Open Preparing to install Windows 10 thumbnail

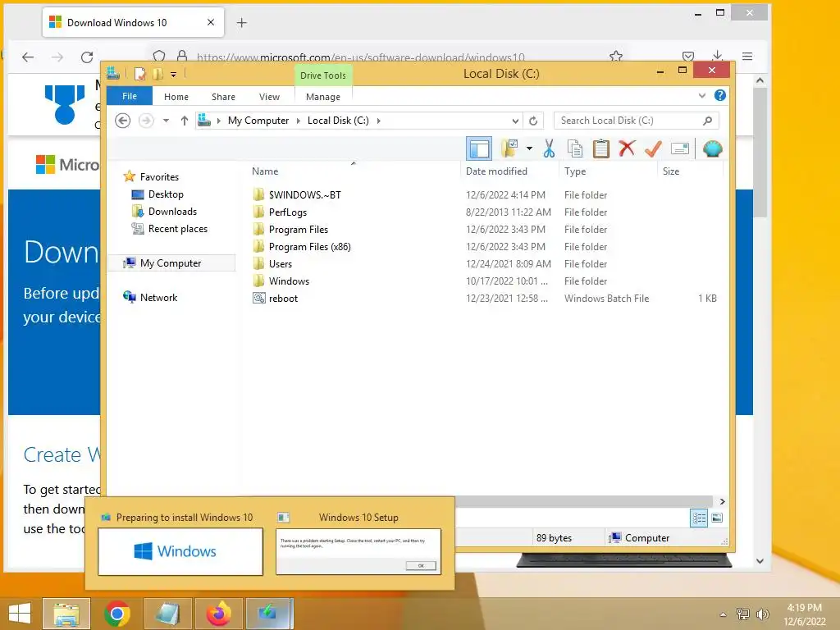pos(180,552)
